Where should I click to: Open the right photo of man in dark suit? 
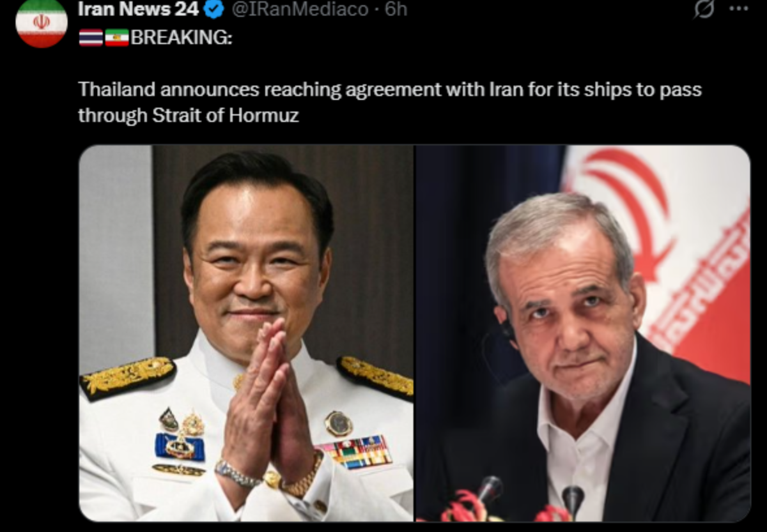(583, 333)
